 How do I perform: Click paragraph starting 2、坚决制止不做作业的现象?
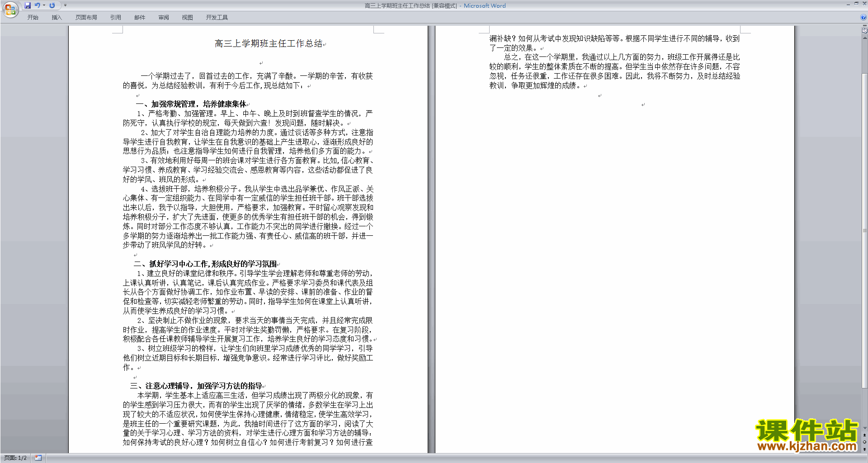(x=248, y=330)
